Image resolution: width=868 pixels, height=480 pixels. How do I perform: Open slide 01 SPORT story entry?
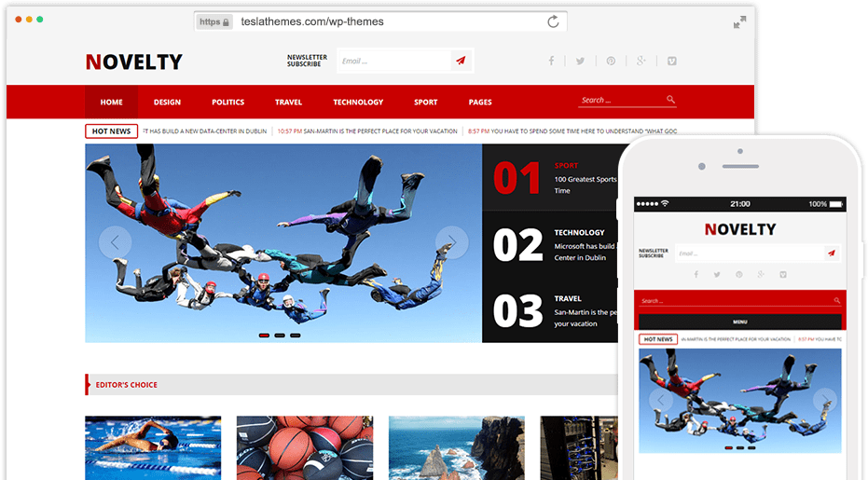click(550, 178)
